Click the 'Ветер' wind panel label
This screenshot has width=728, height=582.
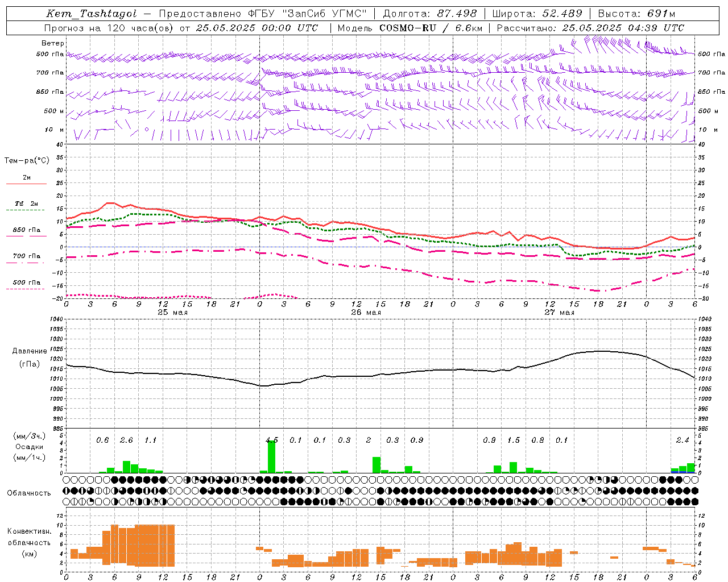53,43
